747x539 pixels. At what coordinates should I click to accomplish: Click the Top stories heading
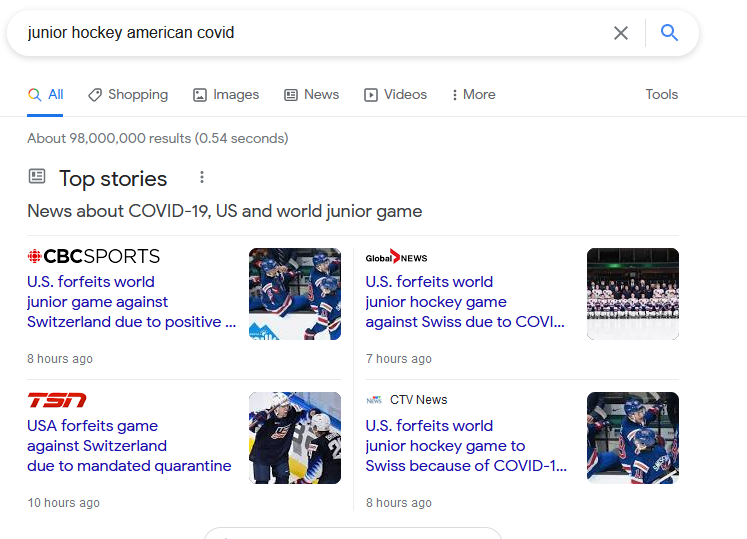click(113, 179)
